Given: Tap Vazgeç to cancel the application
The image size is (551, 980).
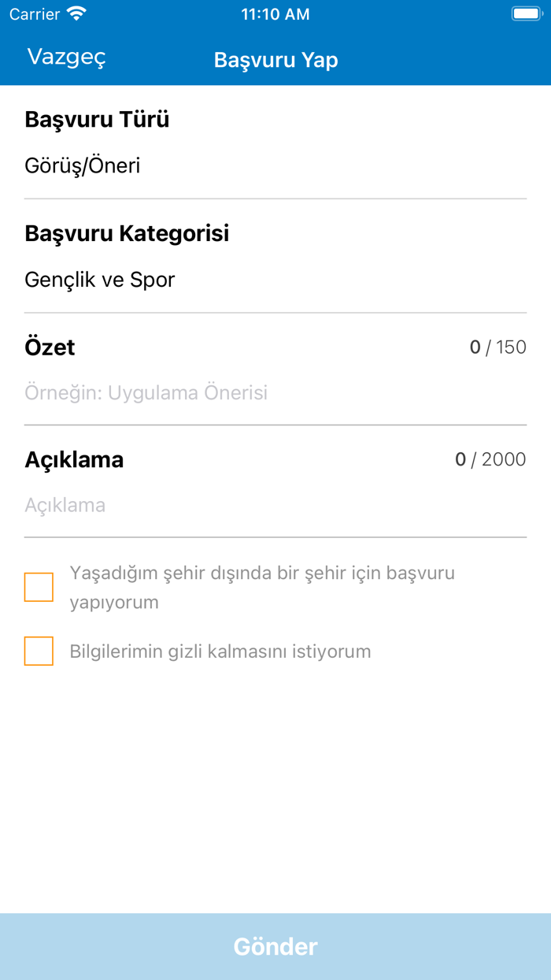Looking at the screenshot, I should click(66, 57).
